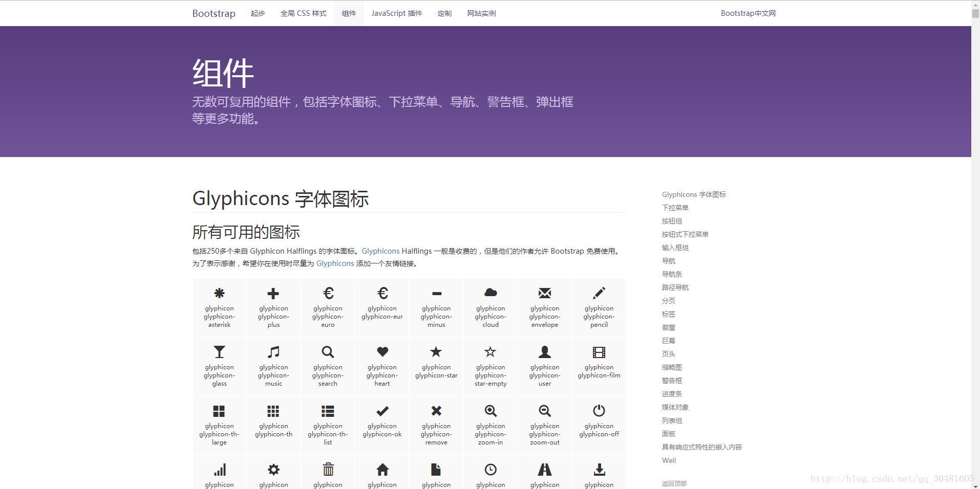Open 导航条 in the sidebar

click(x=672, y=274)
